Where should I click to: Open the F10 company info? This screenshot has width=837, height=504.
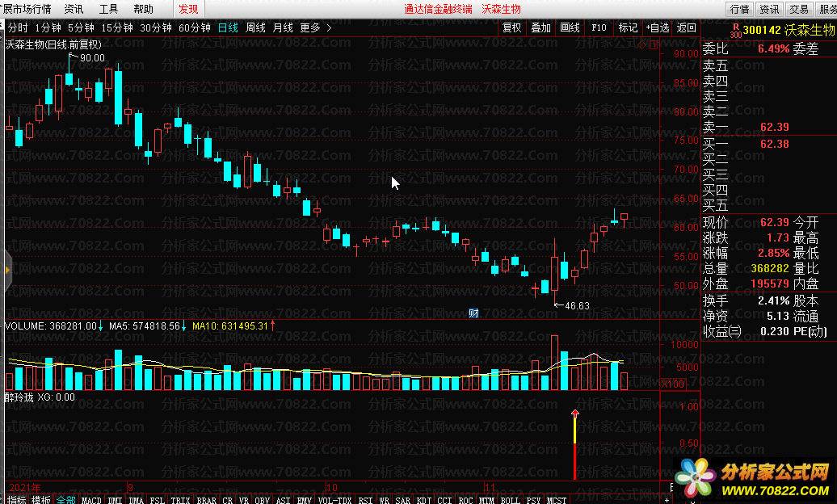pyautogui.click(x=599, y=27)
